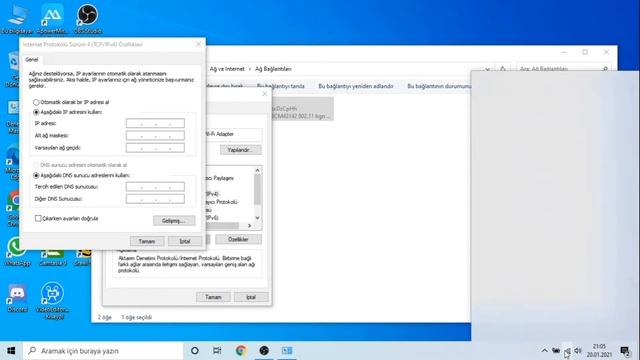The image size is (640, 360).
Task: Click the volume speaker tray icon
Action: pos(578,351)
